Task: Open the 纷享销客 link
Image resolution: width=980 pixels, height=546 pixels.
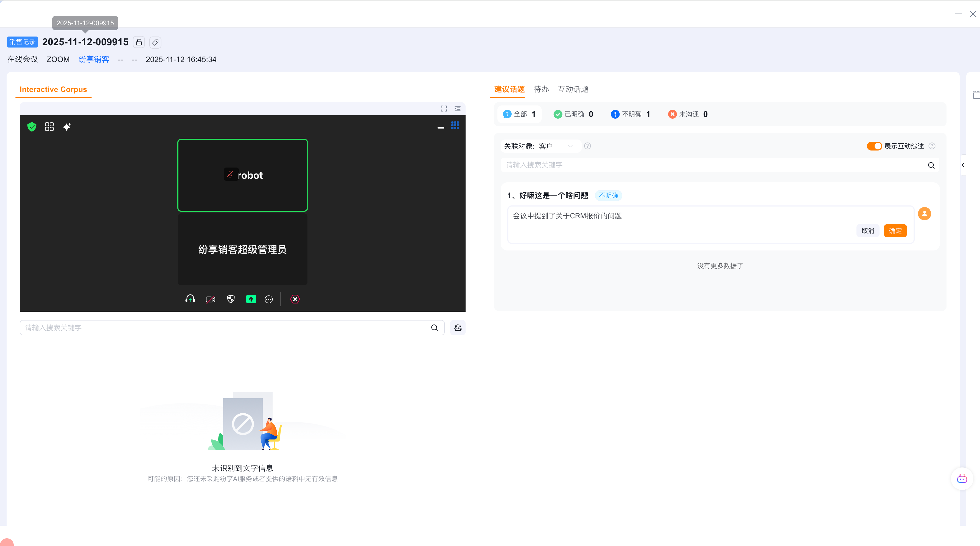Action: click(94, 59)
